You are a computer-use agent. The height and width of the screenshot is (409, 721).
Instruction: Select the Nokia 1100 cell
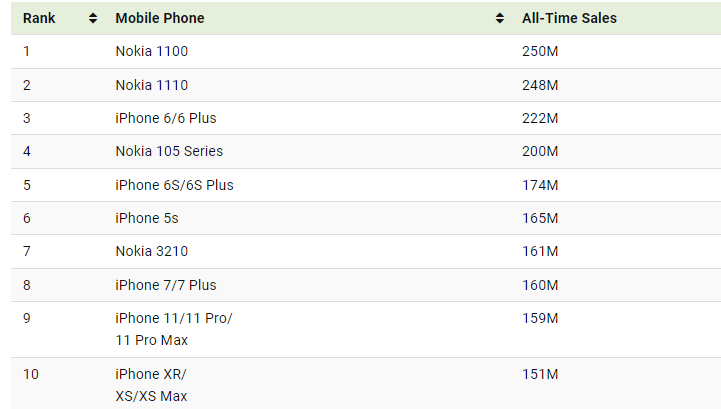pyautogui.click(x=151, y=51)
